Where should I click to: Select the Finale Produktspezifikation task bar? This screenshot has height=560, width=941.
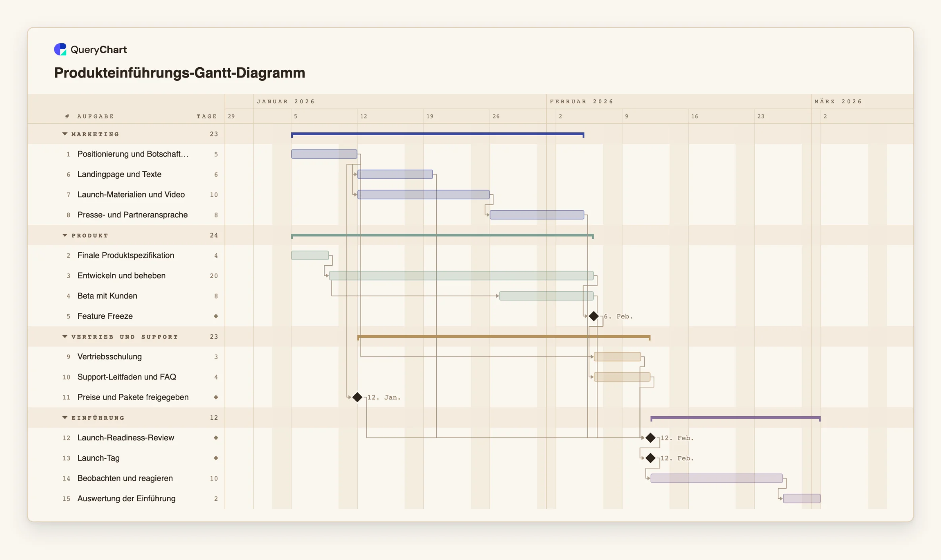310,256
